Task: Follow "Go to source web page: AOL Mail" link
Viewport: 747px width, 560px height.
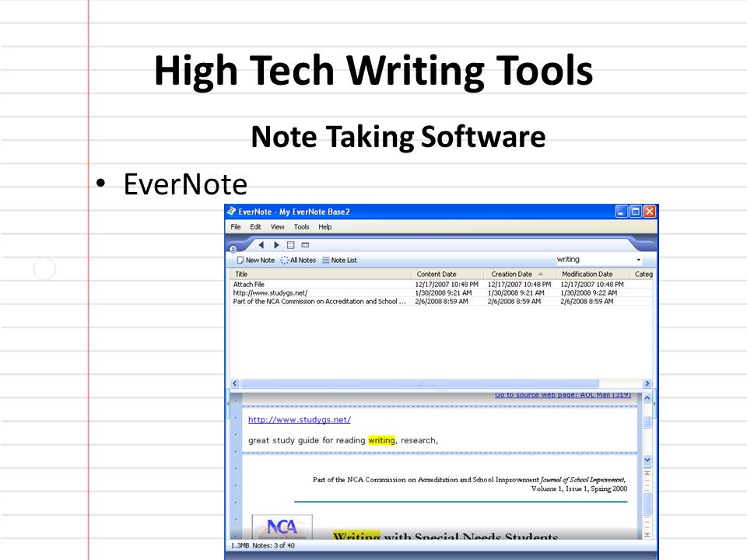Action: point(563,395)
